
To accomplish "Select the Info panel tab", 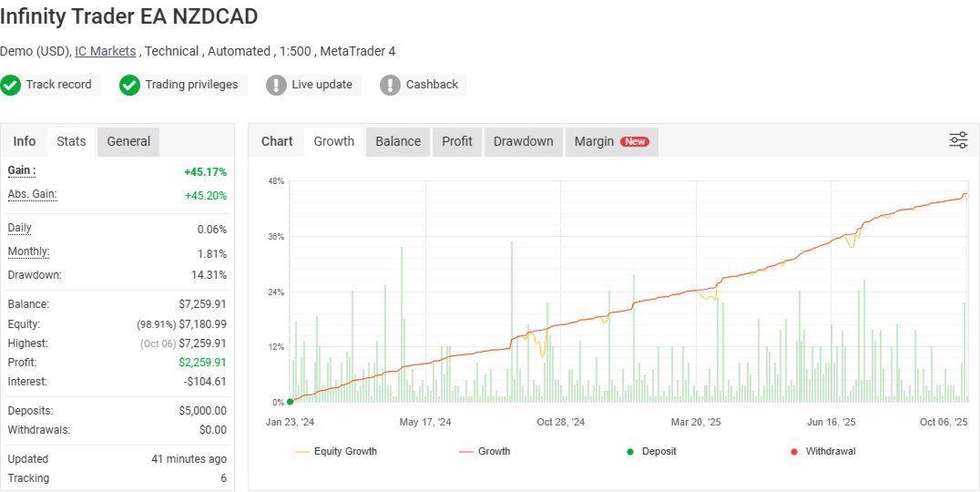I will (25, 142).
